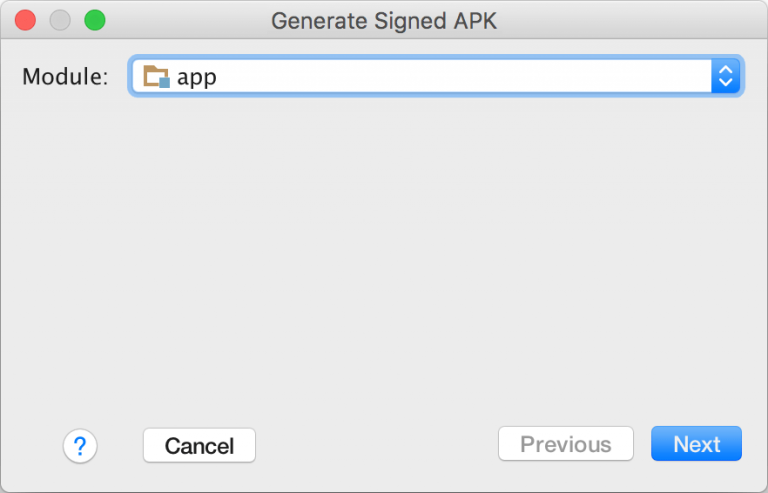
Task: Click the question mark help icon
Action: pyautogui.click(x=80, y=446)
